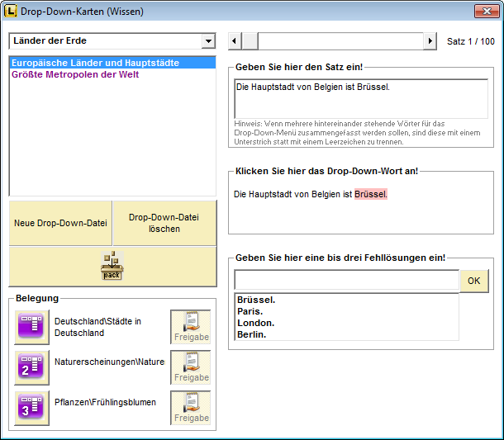Click Neue Drop-Down-Datei button
Screen dimensions: 504x440
click(60, 223)
